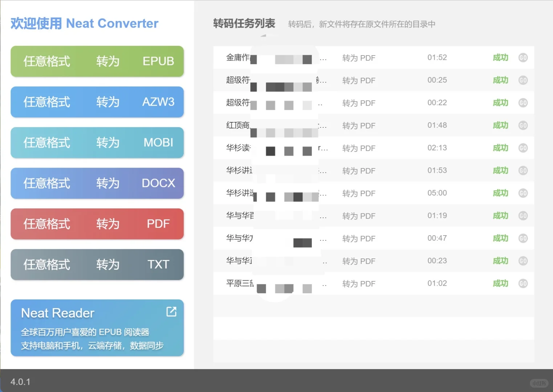
Task: Select the task row starting with 华杉读
Action: [374, 148]
